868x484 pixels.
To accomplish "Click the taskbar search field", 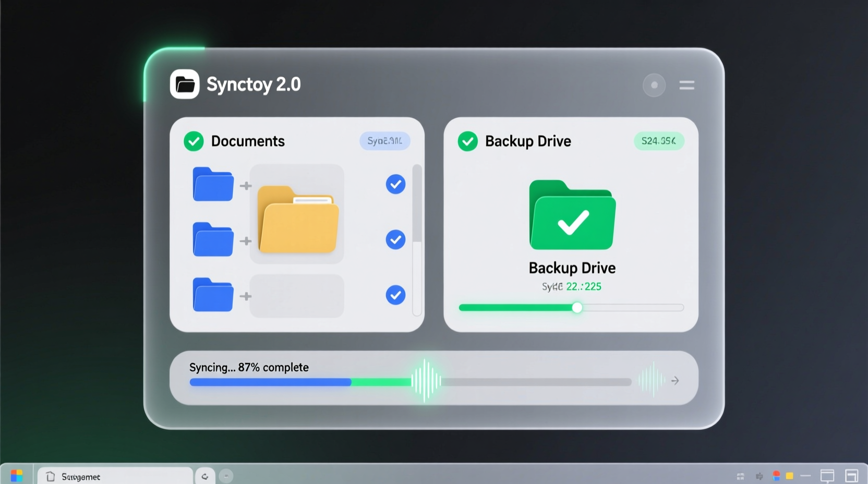I will point(115,476).
